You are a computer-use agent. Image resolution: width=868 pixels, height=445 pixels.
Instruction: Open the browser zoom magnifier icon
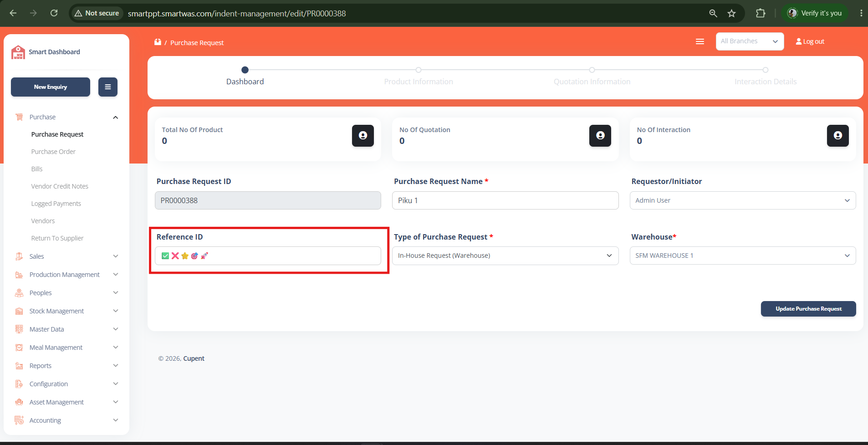coord(713,13)
